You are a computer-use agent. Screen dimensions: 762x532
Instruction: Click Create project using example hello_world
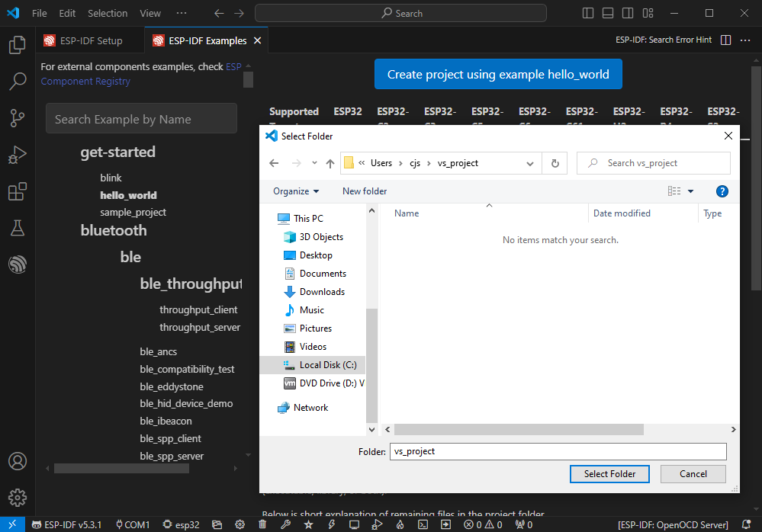[x=498, y=75]
